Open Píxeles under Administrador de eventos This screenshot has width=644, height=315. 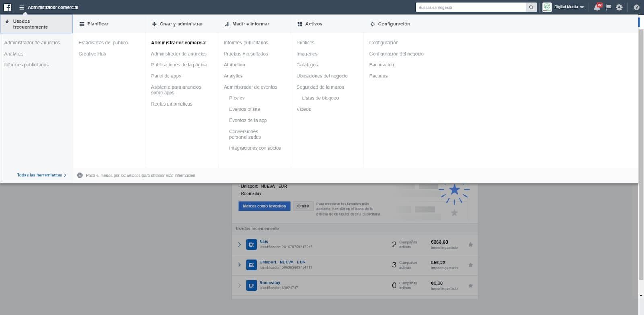(237, 98)
